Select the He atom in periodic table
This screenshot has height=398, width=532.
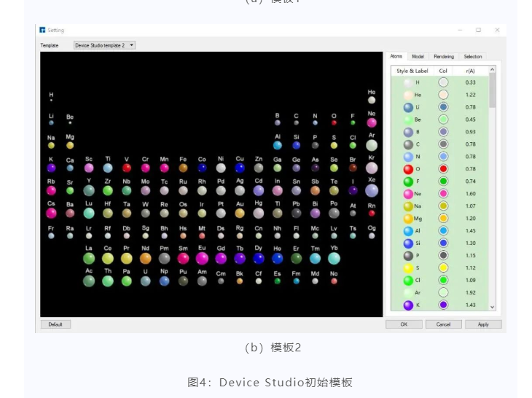372,100
